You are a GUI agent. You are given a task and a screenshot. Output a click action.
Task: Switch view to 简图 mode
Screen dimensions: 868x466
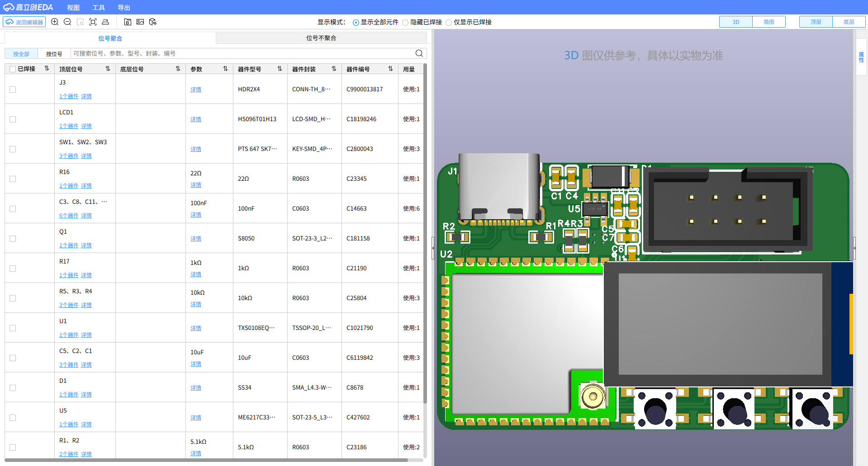[769, 22]
